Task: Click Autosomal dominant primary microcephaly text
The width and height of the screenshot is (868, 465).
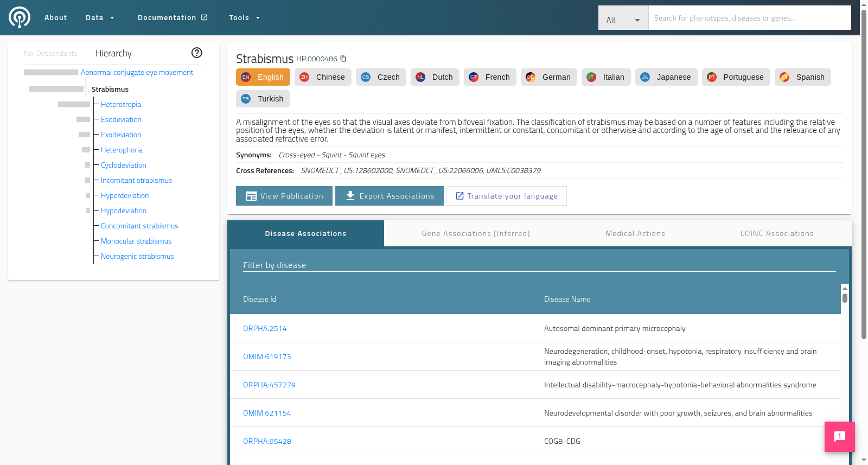Action: [x=615, y=328]
